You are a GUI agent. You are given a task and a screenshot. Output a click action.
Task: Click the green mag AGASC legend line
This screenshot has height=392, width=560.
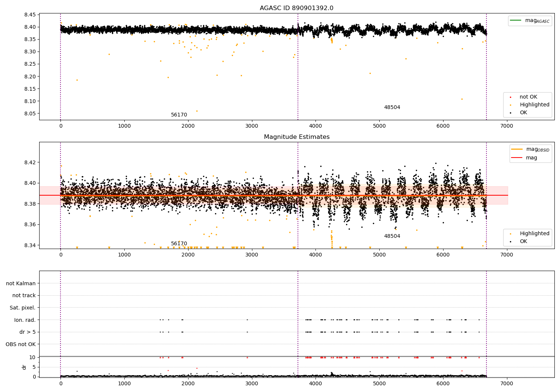pos(516,21)
